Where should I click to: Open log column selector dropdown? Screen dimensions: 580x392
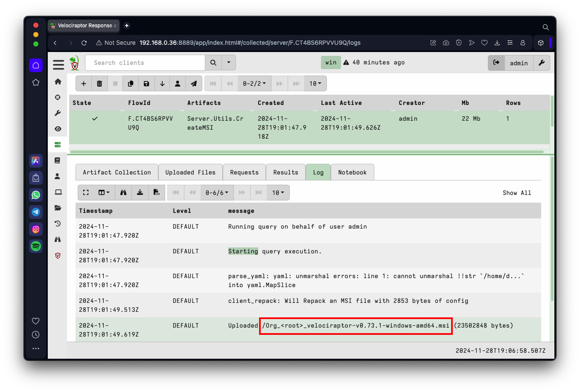[104, 193]
